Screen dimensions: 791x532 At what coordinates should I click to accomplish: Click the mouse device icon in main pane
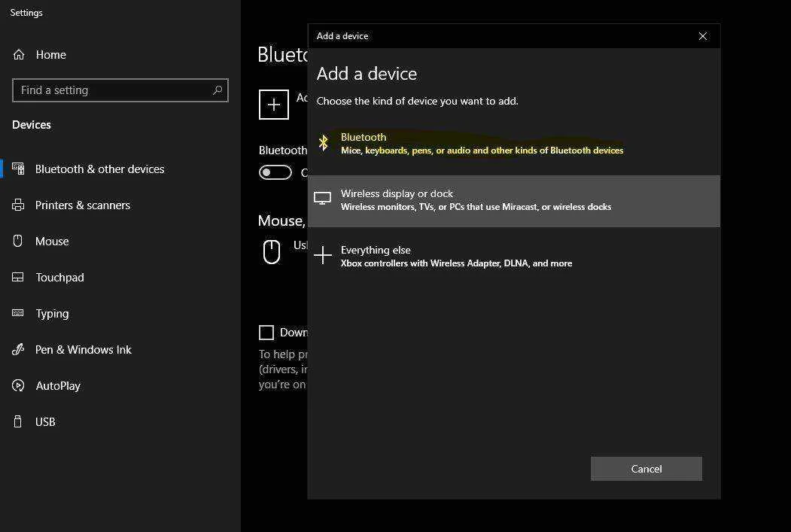pyautogui.click(x=272, y=251)
